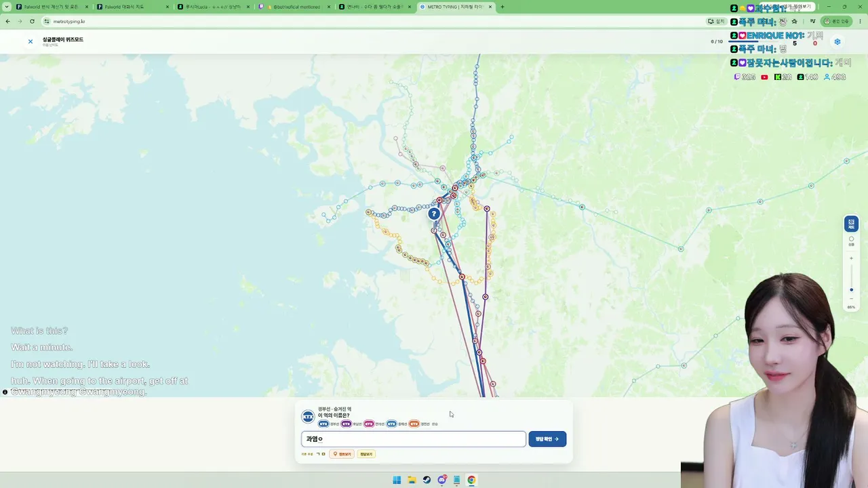Click the install app button
The height and width of the screenshot is (488, 868).
click(717, 21)
